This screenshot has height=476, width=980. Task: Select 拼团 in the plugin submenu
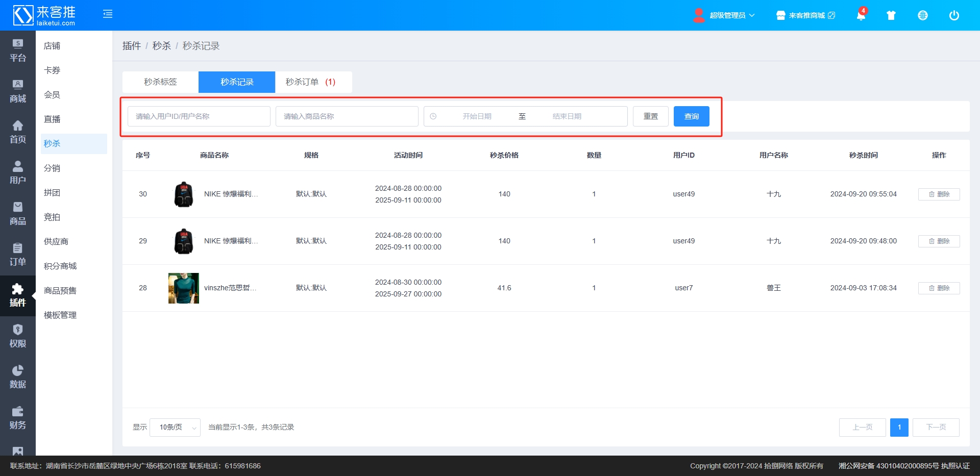coord(52,193)
